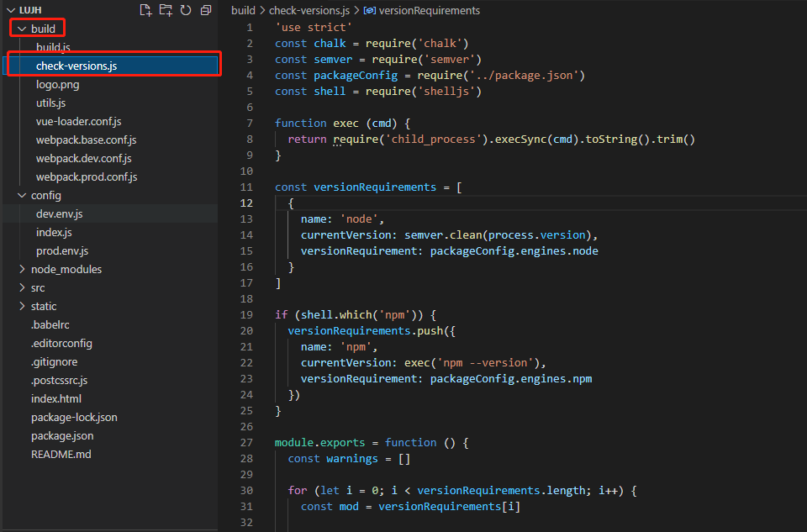
Task: Open the .editorconfig file
Action: tap(61, 344)
